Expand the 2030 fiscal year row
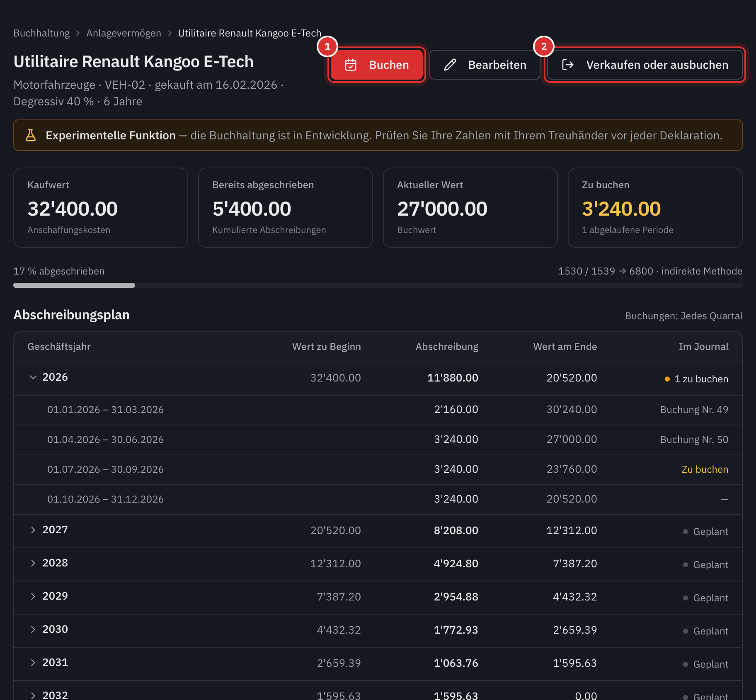The height and width of the screenshot is (700, 756). (33, 630)
